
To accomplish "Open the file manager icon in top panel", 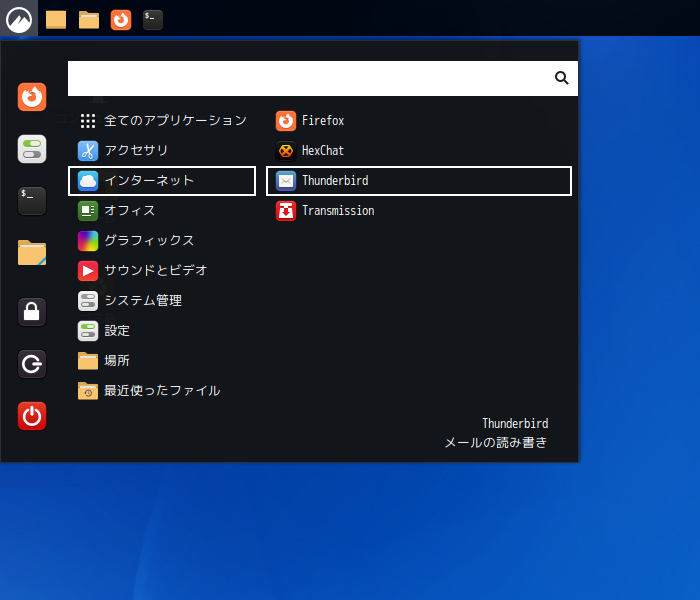I will coord(89,20).
